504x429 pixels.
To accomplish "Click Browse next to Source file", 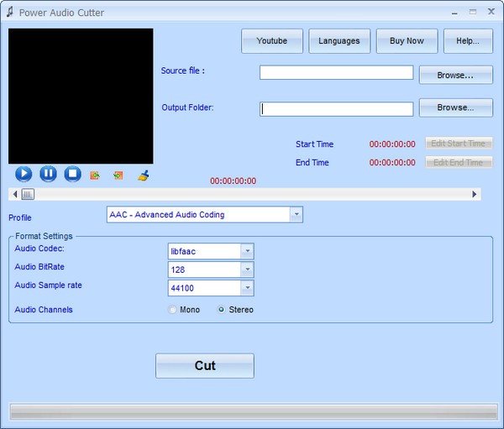I will pos(455,76).
